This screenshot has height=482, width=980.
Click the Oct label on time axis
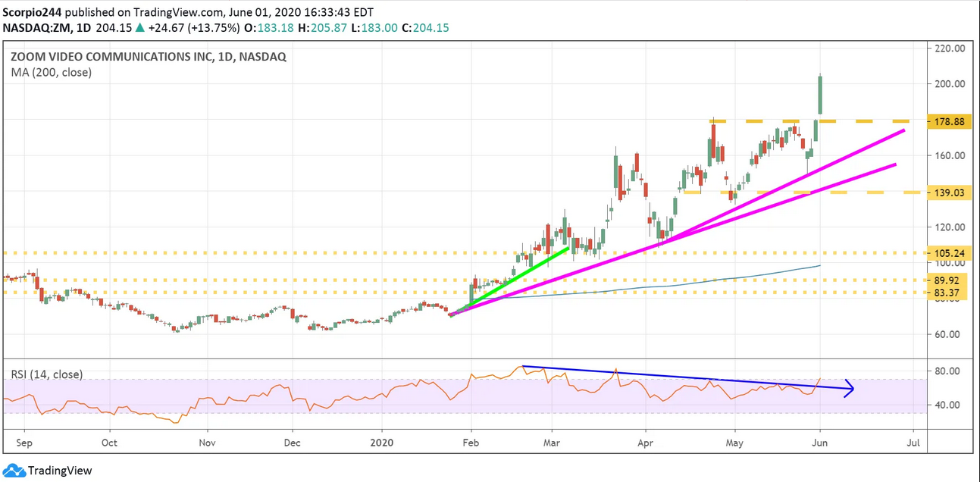click(109, 442)
